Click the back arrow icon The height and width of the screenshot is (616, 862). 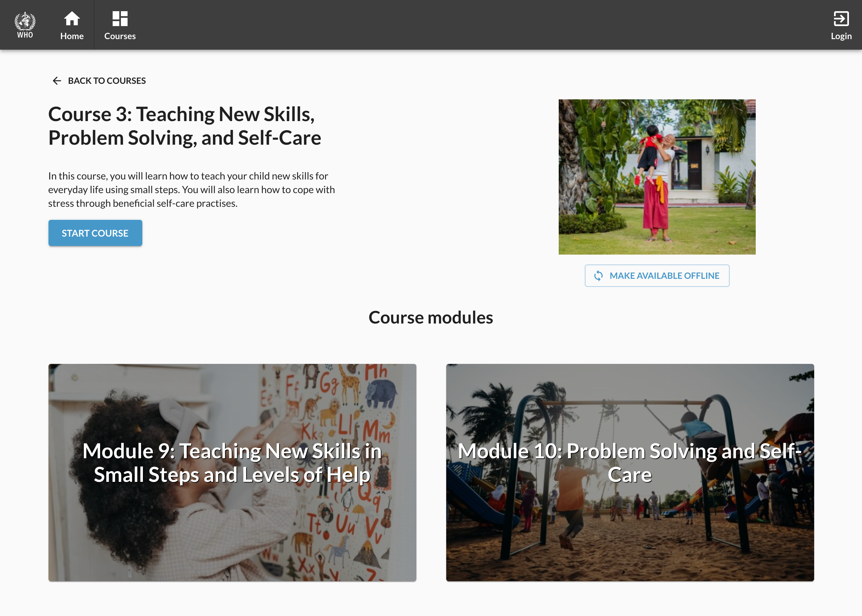(57, 81)
